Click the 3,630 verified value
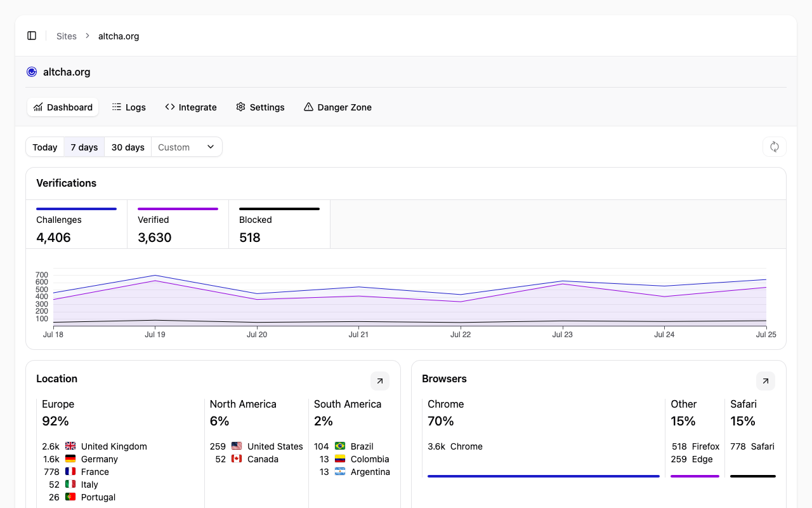Screen dimensions: 812x508 click(155, 237)
